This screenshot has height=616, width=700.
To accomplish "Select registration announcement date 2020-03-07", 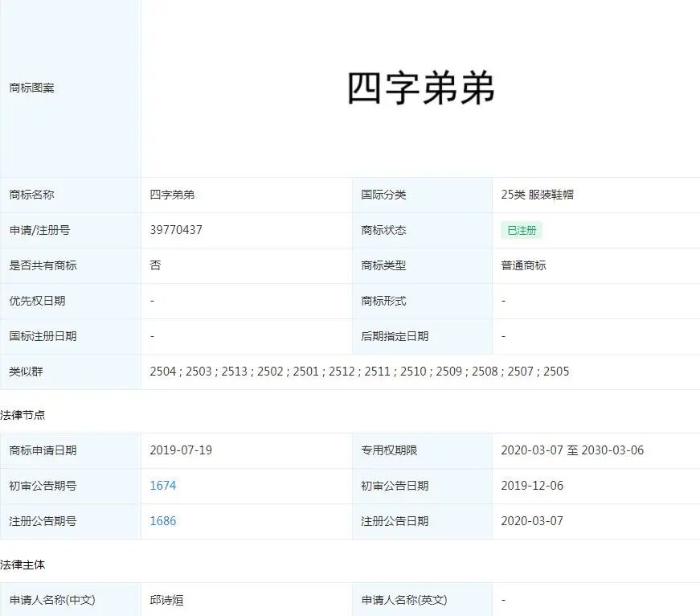I will pyautogui.click(x=536, y=521).
